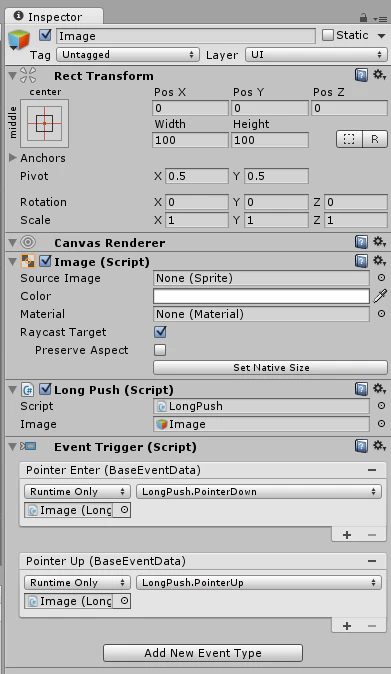Screen dimensions: 391x674
Task: Toggle the Static checkbox
Action: tap(328, 35)
